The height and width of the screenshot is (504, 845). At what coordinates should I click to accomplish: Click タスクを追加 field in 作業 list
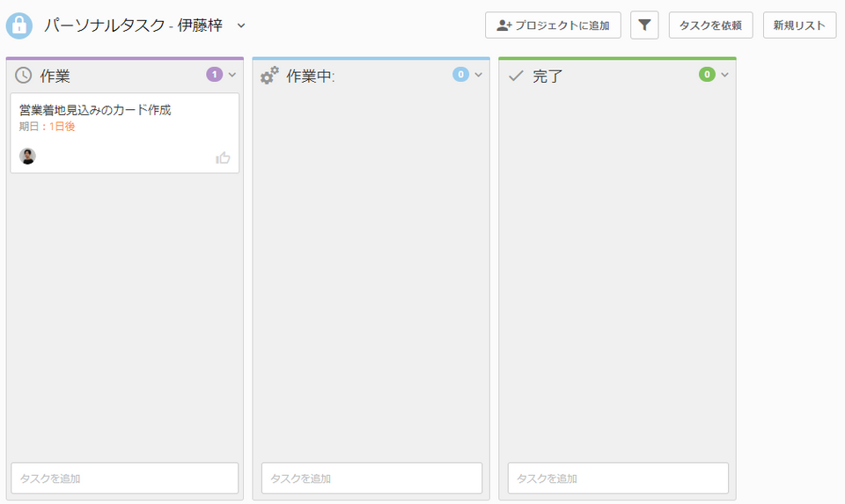tap(124, 478)
